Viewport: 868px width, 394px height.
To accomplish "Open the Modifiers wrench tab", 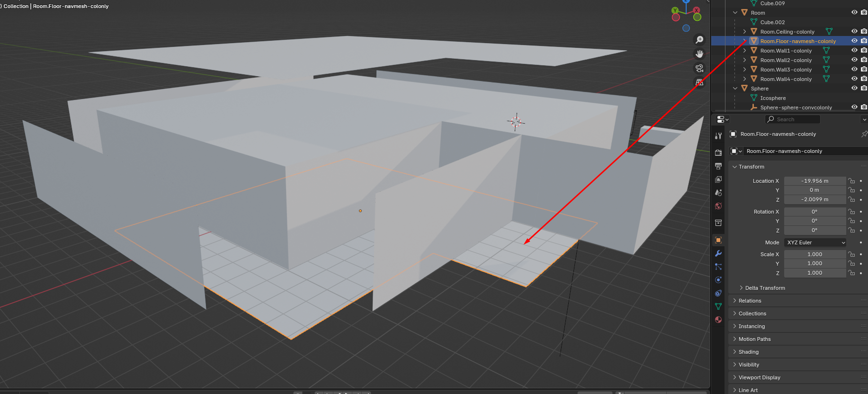I will (718, 253).
